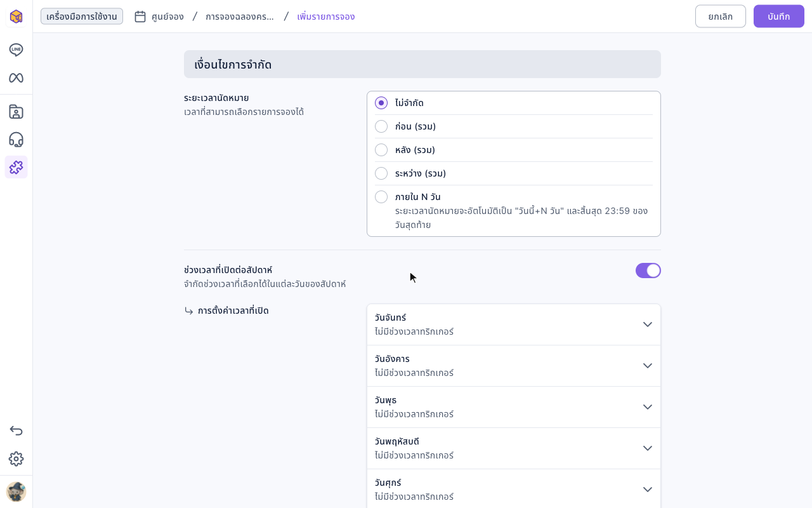812x508 pixels.
Task: Click the เครื่องมือการใช้งาน tag button
Action: click(82, 17)
